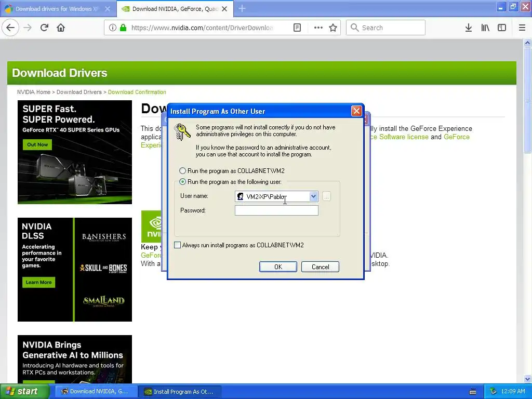Click Cancel in install dialog
The image size is (532, 399).
[320, 267]
